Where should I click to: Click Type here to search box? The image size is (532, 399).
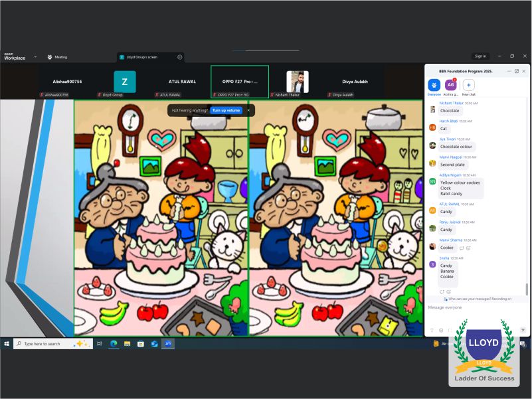coord(53,344)
